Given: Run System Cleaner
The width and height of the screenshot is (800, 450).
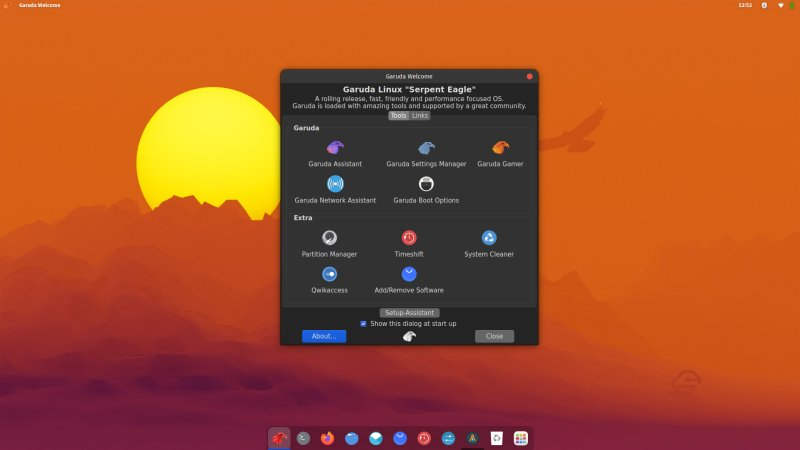Looking at the screenshot, I should [x=489, y=244].
